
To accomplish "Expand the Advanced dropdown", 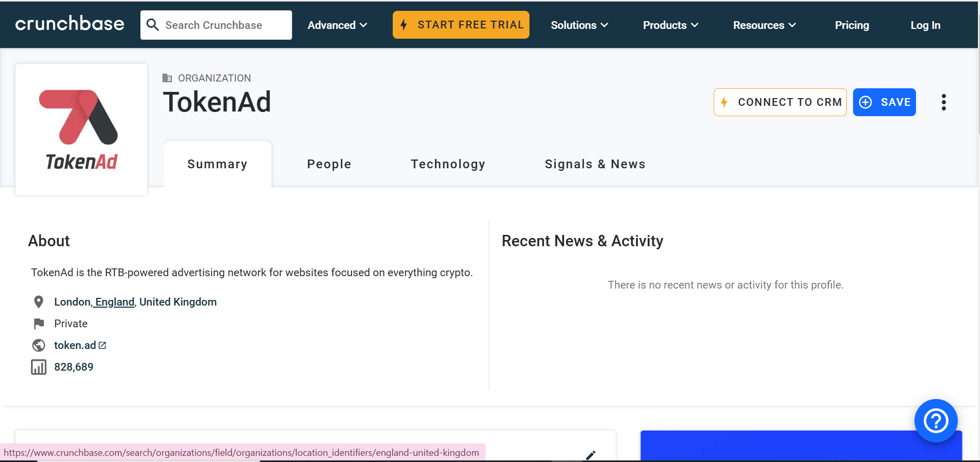I will [x=337, y=25].
